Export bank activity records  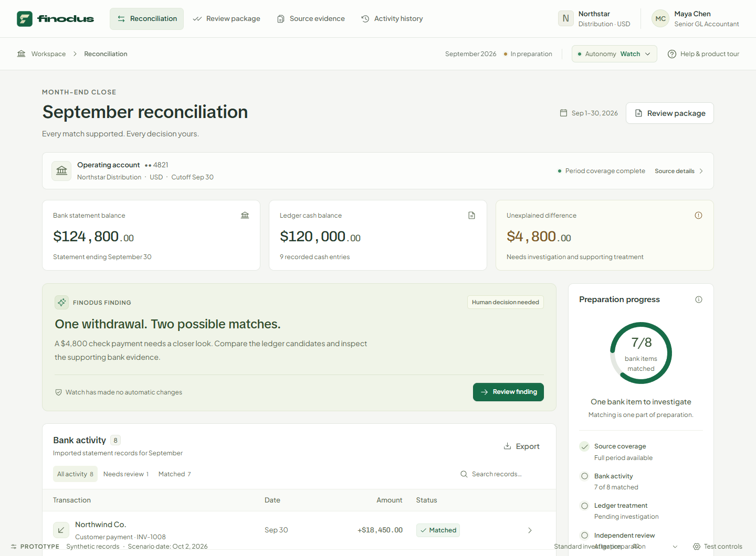[x=521, y=446]
